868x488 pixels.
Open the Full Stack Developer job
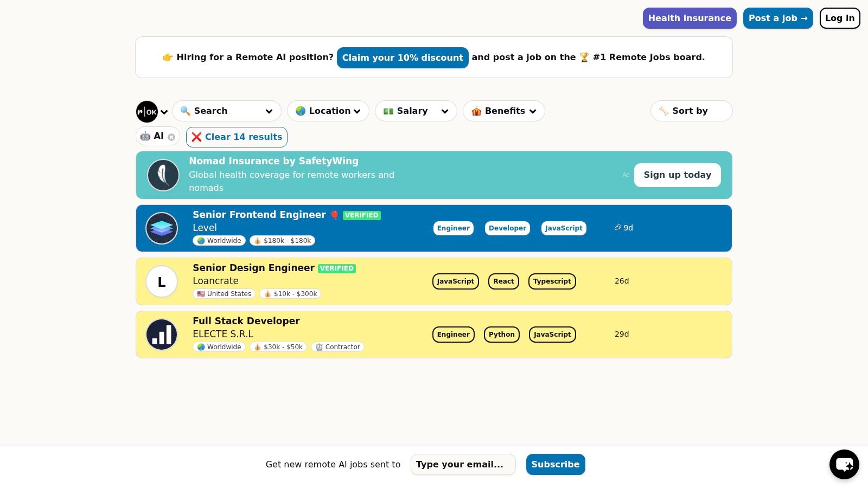point(246,321)
